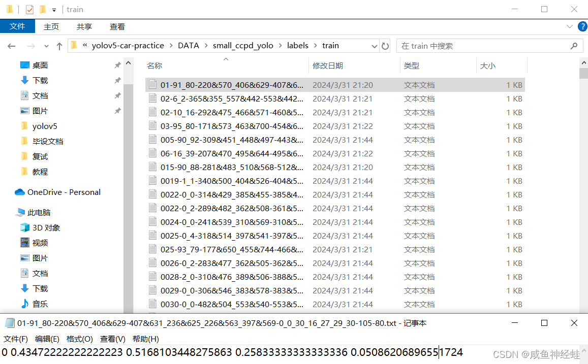
Task: Expand the ribbon chevron near Help icon
Action: click(x=570, y=26)
